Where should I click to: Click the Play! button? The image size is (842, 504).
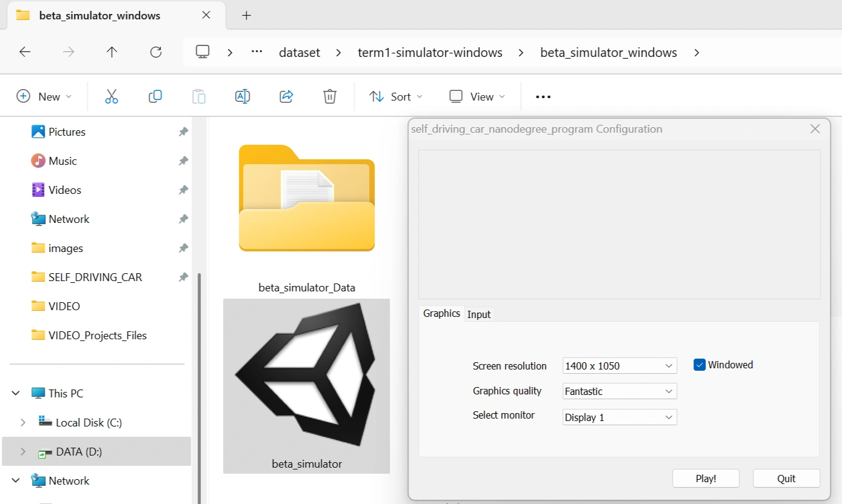[706, 478]
